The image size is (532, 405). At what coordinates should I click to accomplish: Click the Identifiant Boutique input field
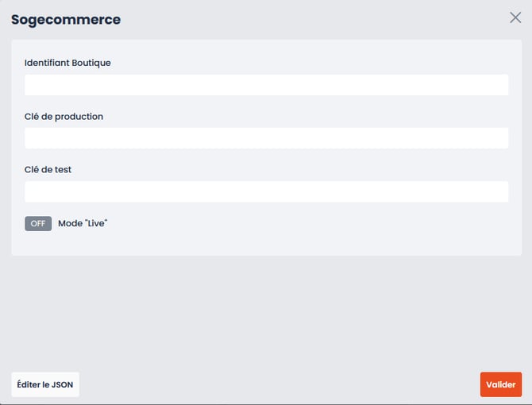(x=266, y=85)
